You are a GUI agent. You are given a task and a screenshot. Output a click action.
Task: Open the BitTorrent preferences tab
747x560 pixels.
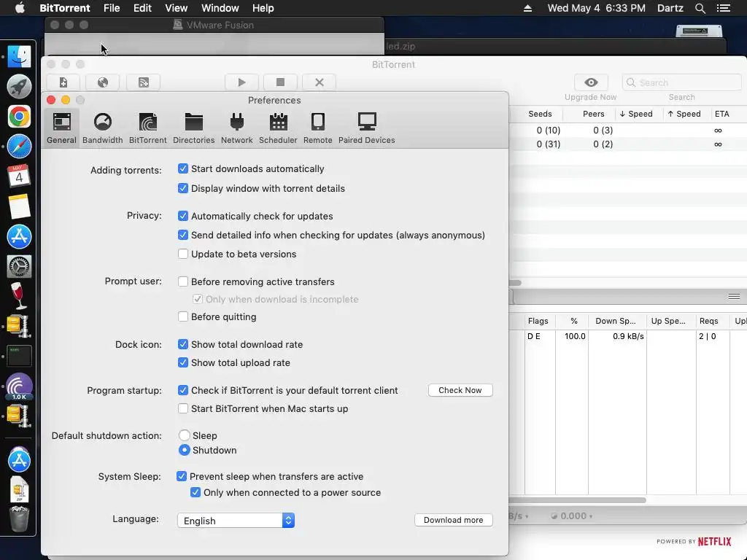tap(147, 128)
